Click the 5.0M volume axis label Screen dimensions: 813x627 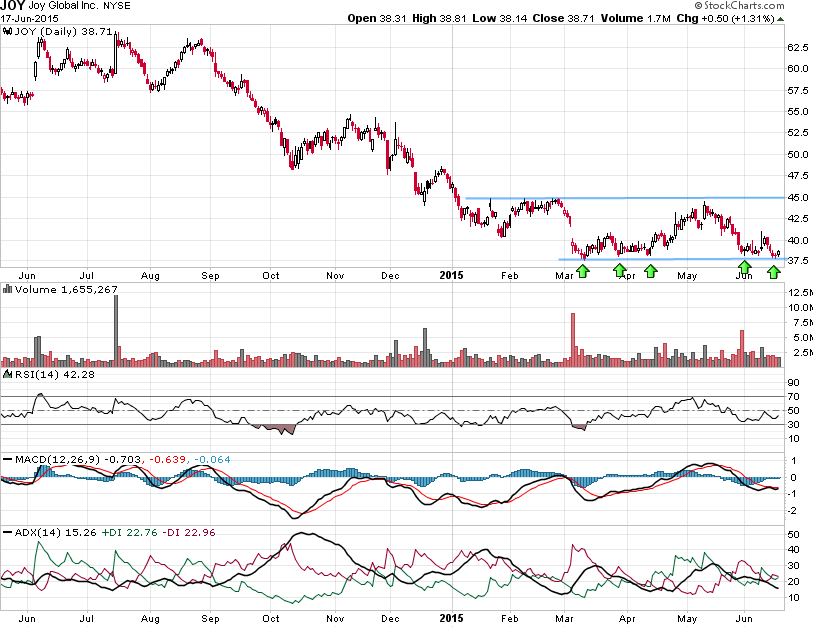click(x=800, y=338)
